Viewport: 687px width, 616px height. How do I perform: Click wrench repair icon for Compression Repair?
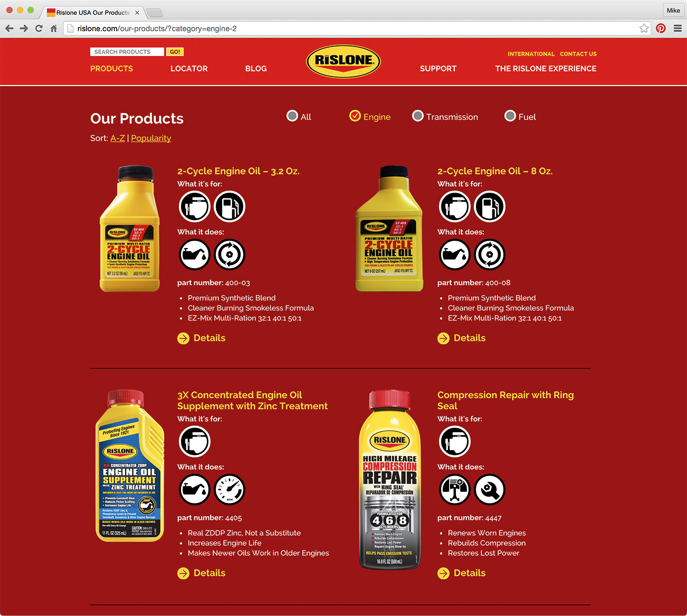pyautogui.click(x=490, y=489)
